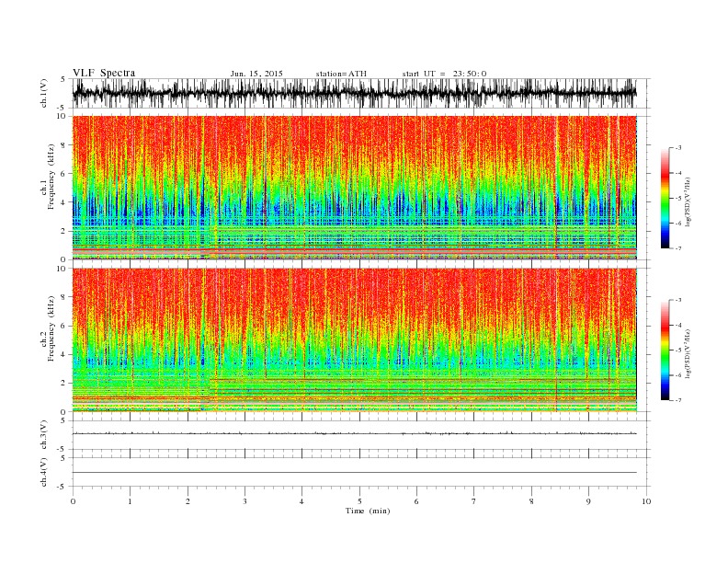Click the flat ch.4 voltage trace
Screen dimensions: 728x563
355,473
